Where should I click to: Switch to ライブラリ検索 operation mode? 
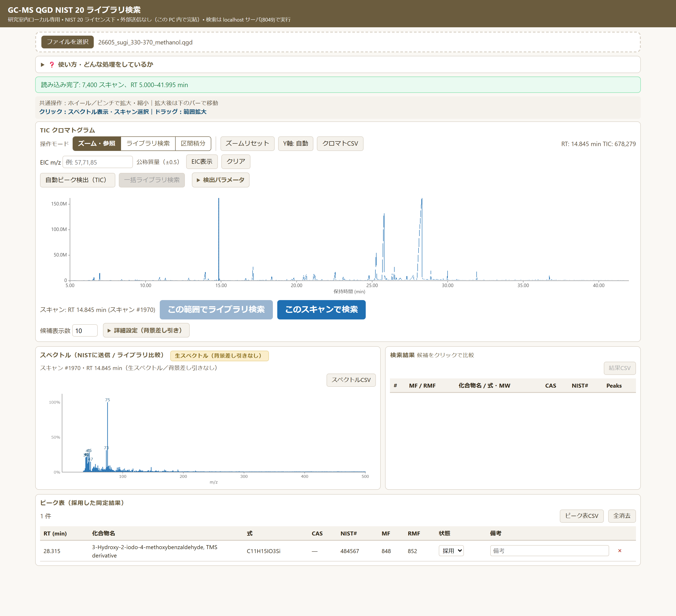click(x=148, y=143)
